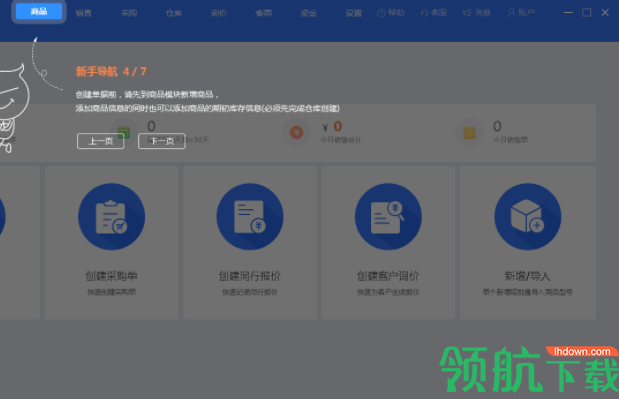Minimize the application window
The width and height of the screenshot is (619, 399).
click(x=568, y=13)
